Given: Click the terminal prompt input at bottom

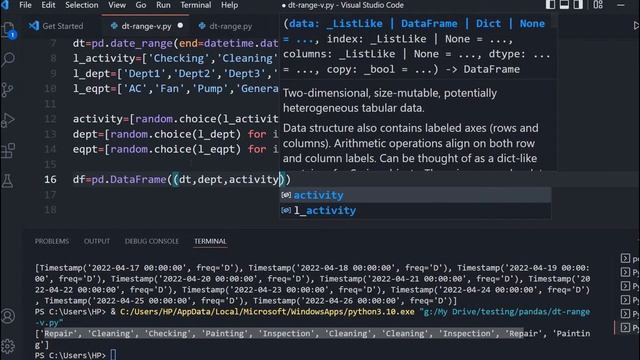Looking at the screenshot, I should tap(113, 355).
